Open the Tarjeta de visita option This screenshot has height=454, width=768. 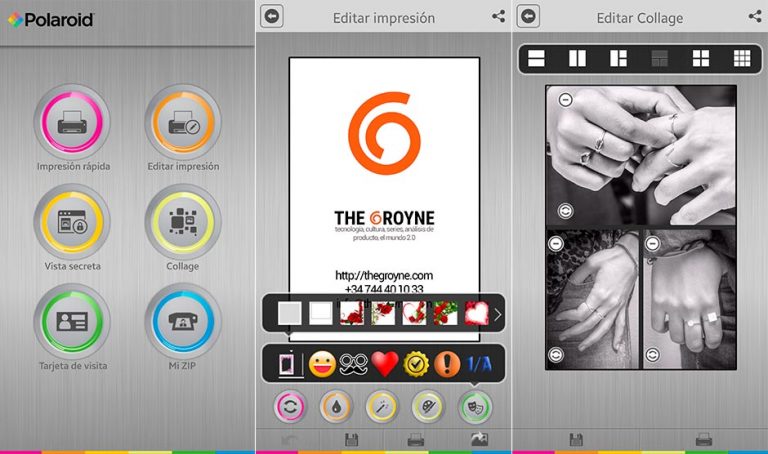[72, 321]
